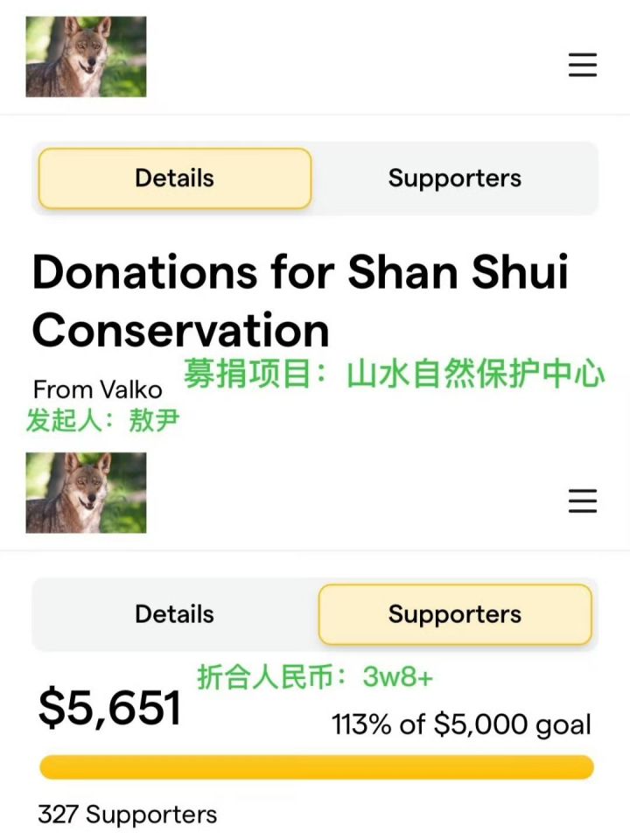Click the 'From Valko' organizer text
The image size is (630, 840).
pyautogui.click(x=97, y=389)
